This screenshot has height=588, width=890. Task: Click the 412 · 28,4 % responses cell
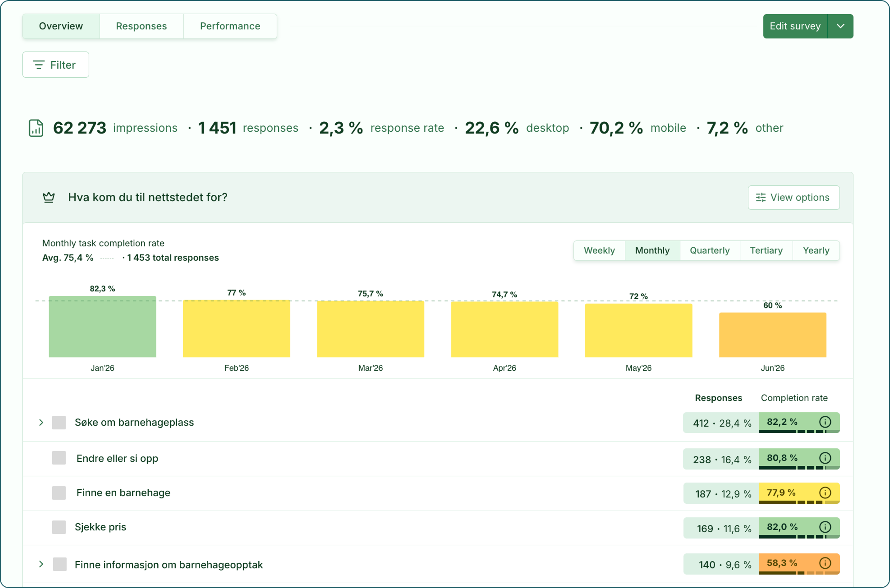tap(721, 423)
